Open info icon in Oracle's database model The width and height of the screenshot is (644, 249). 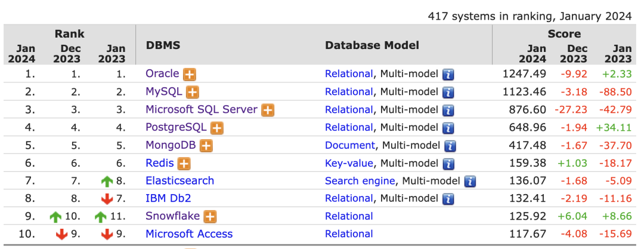click(x=448, y=75)
